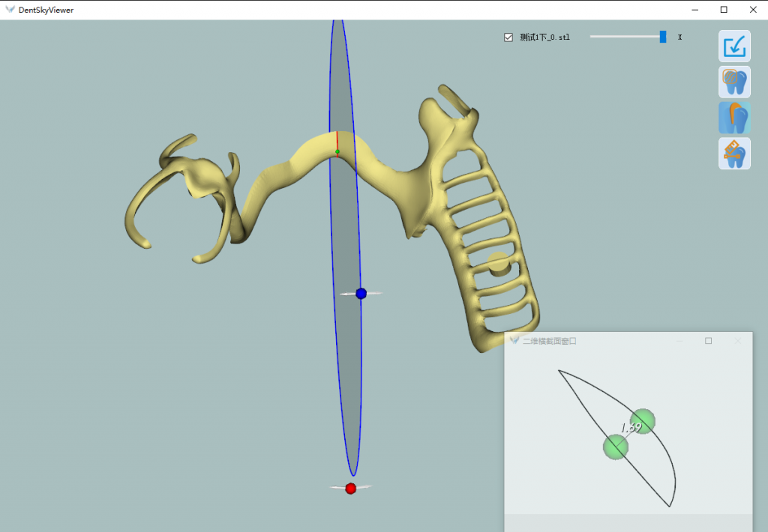Select the tooth texture selection tool
Screen dimensions: 768x532
[734, 82]
